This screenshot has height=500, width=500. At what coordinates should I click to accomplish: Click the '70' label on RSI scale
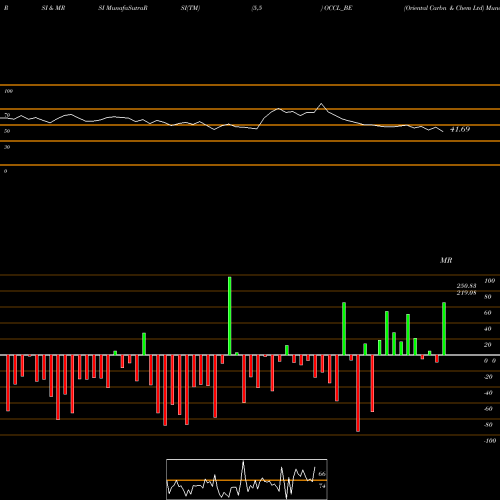click(7, 115)
